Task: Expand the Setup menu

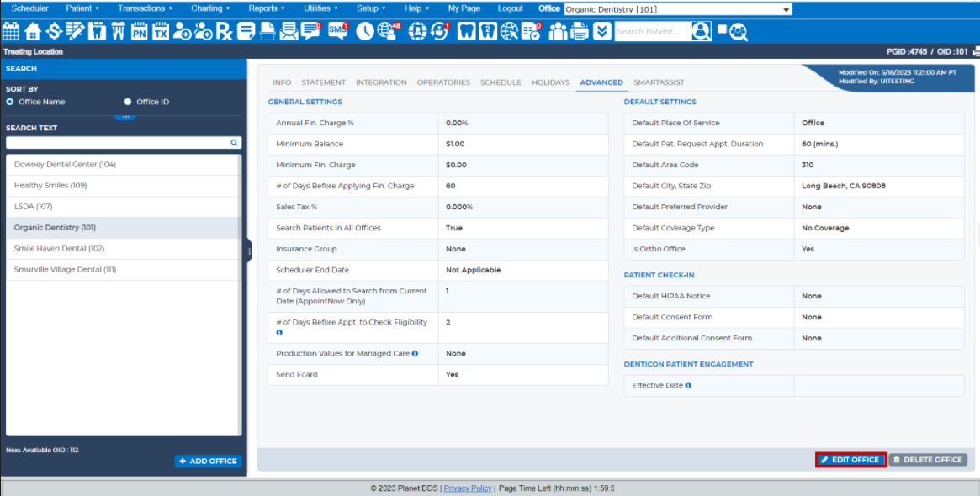Action: [x=371, y=8]
